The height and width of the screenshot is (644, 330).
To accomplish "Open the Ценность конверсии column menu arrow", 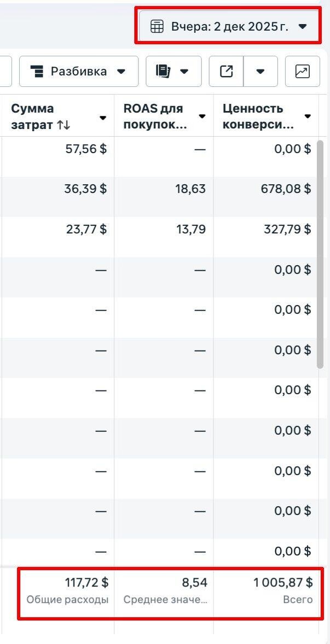I will [x=308, y=116].
